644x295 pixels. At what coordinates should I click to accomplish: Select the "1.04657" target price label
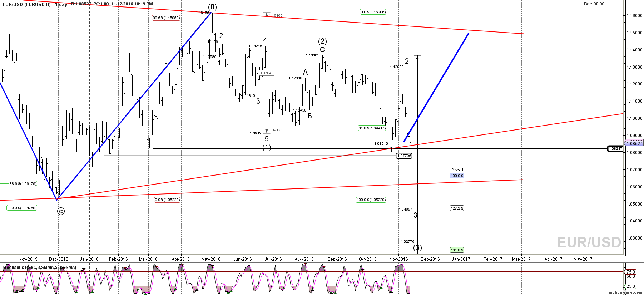(405, 210)
